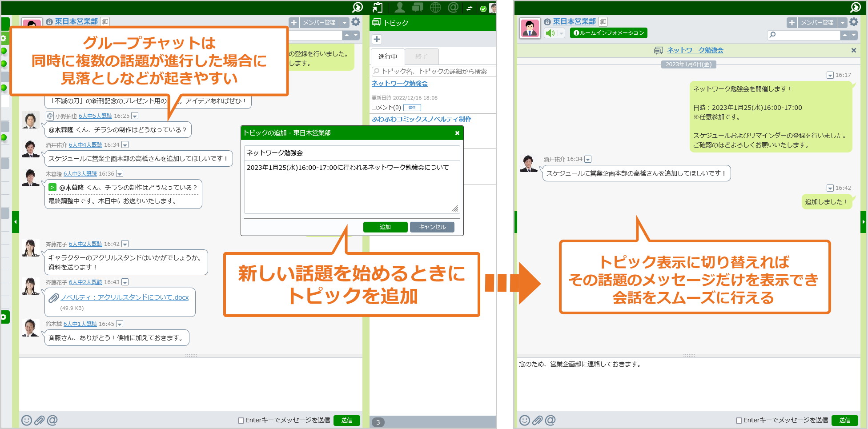The image size is (868, 429).
Task: Open message menu arrow at 16:17 in right chat
Action: (830, 75)
